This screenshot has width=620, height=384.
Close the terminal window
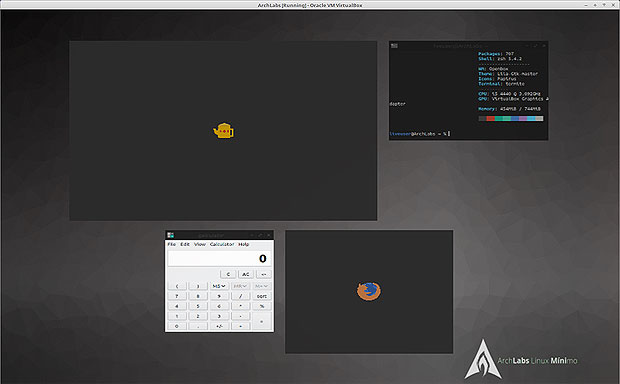coord(544,46)
